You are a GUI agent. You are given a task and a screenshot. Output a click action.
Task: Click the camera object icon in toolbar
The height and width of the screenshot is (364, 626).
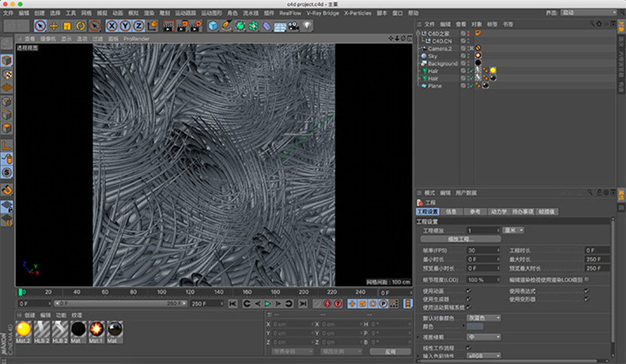pyautogui.click(x=293, y=26)
